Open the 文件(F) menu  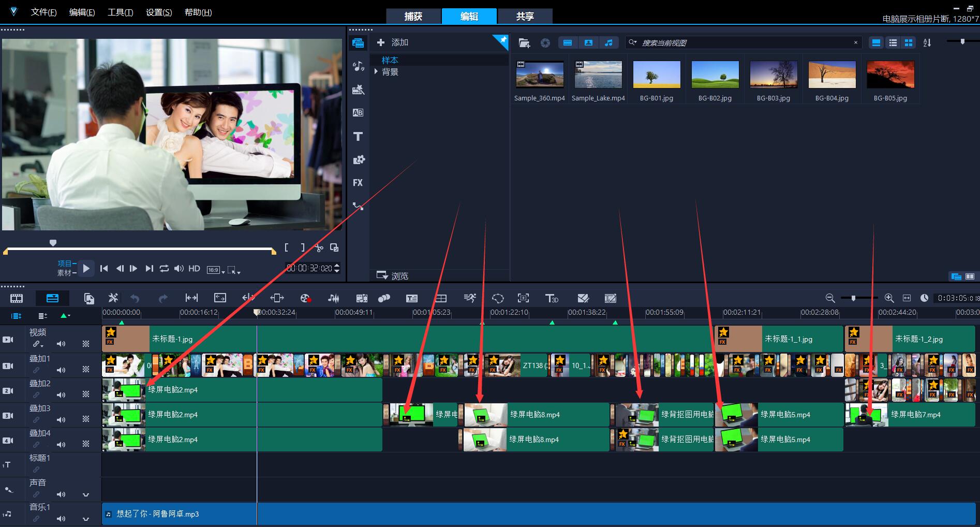43,12
